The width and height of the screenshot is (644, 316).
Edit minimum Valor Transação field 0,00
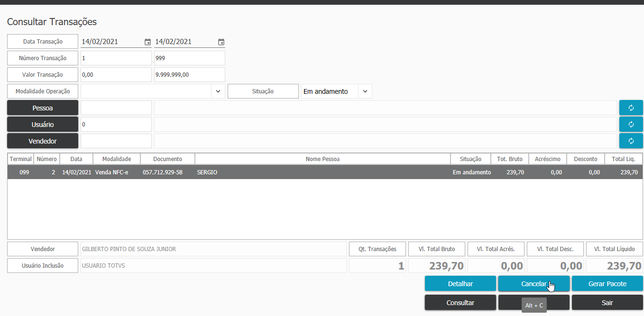click(x=116, y=75)
